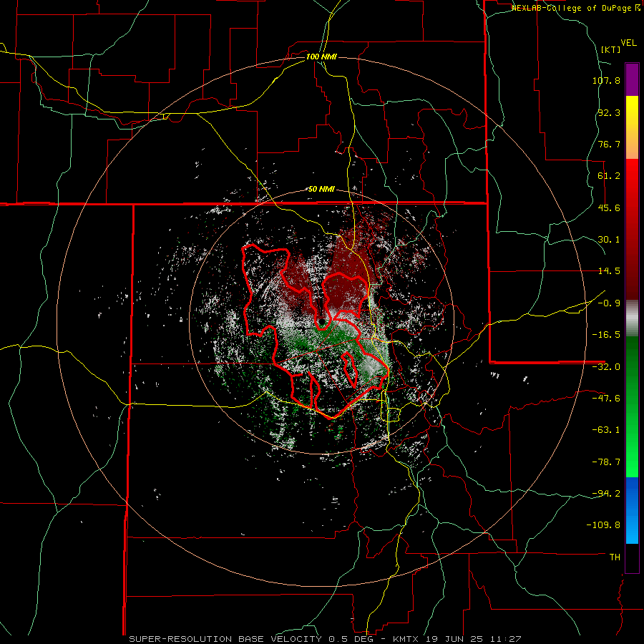Click the TH legend label
Image resolution: width=644 pixels, height=644 pixels.
coord(615,557)
